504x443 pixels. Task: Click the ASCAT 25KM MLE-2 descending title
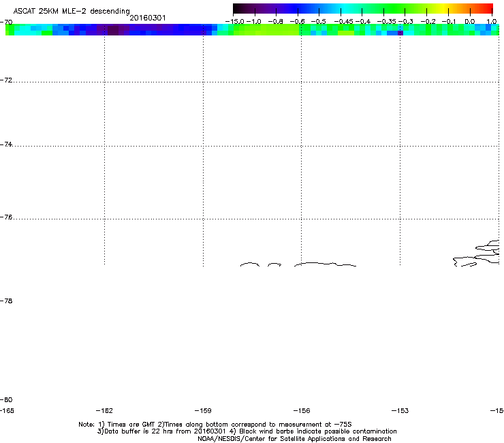point(72,11)
